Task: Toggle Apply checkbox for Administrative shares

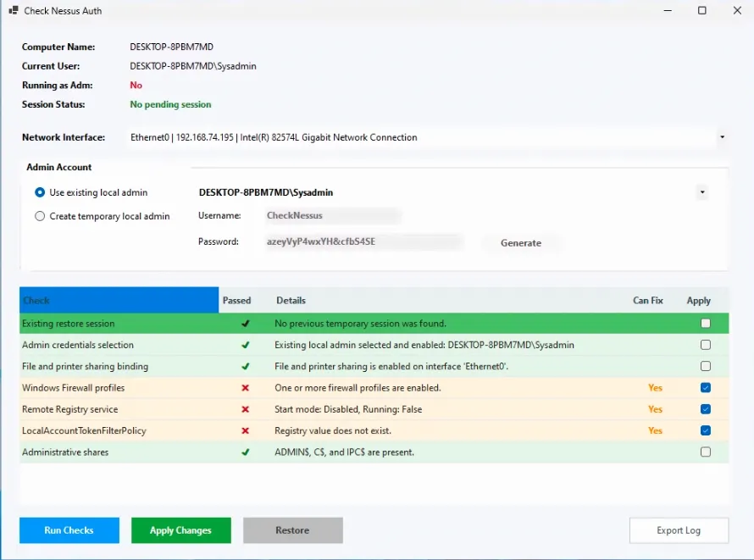Action: (706, 452)
